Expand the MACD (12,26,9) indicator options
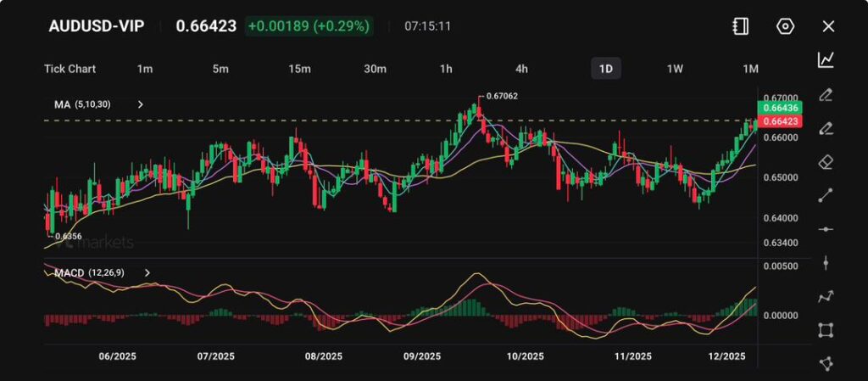The height and width of the screenshot is (381, 868). (147, 272)
